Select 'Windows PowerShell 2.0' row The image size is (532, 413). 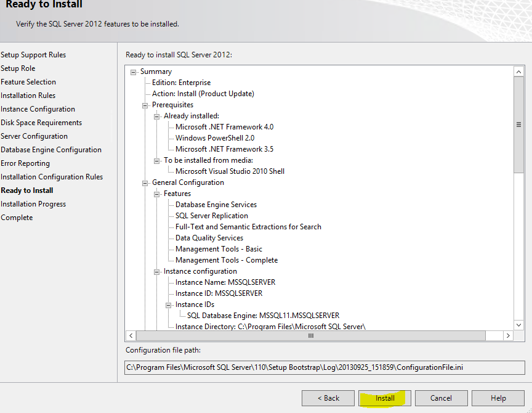[215, 138]
